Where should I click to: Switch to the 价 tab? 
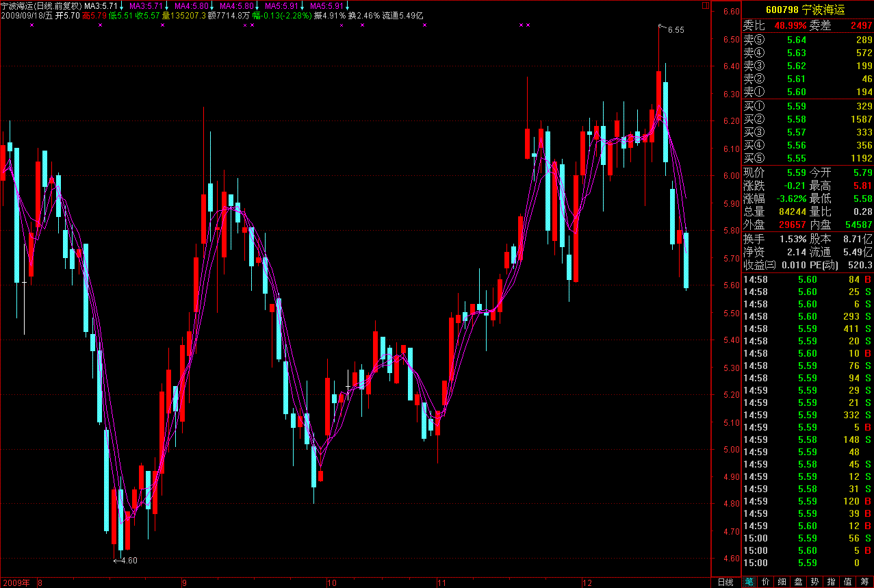[765, 582]
